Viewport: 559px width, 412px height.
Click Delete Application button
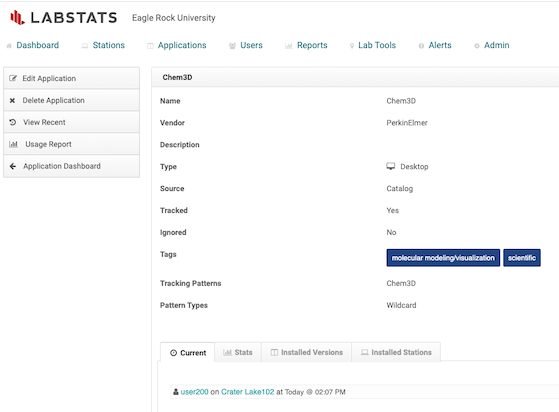tap(71, 101)
